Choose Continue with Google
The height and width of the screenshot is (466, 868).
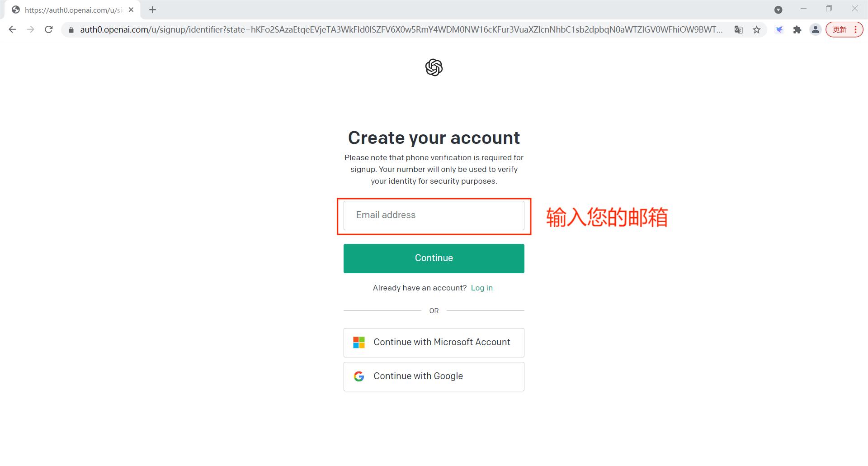point(434,376)
